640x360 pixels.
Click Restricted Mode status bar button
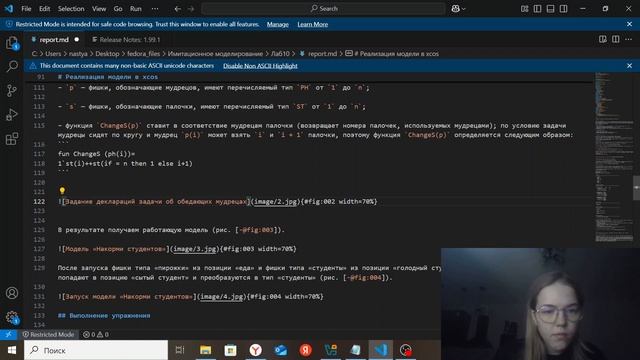click(x=49, y=334)
